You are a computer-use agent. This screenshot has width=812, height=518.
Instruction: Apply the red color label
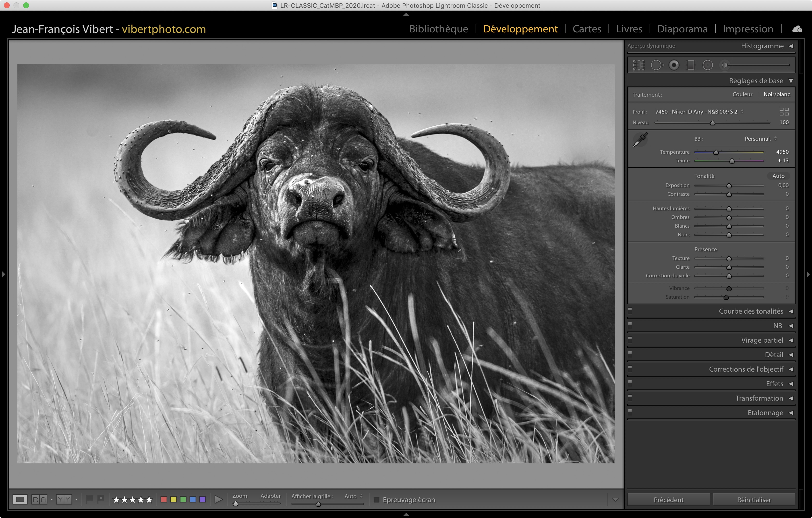pos(164,499)
